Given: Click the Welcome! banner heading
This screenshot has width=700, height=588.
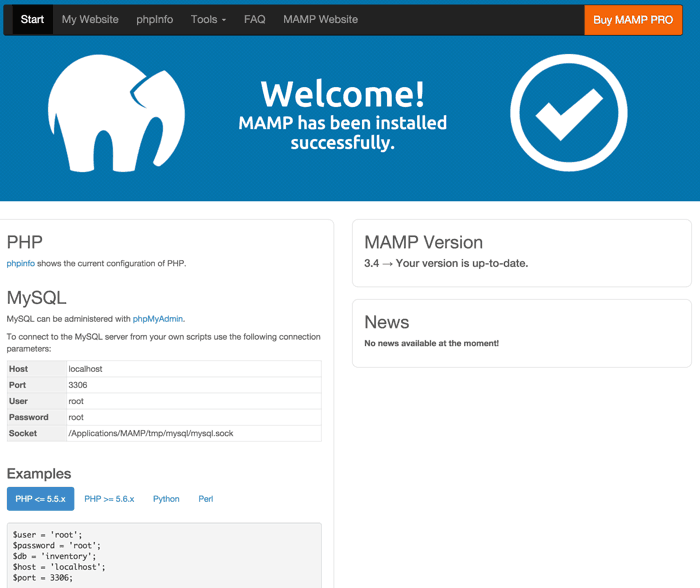Looking at the screenshot, I should pyautogui.click(x=342, y=94).
